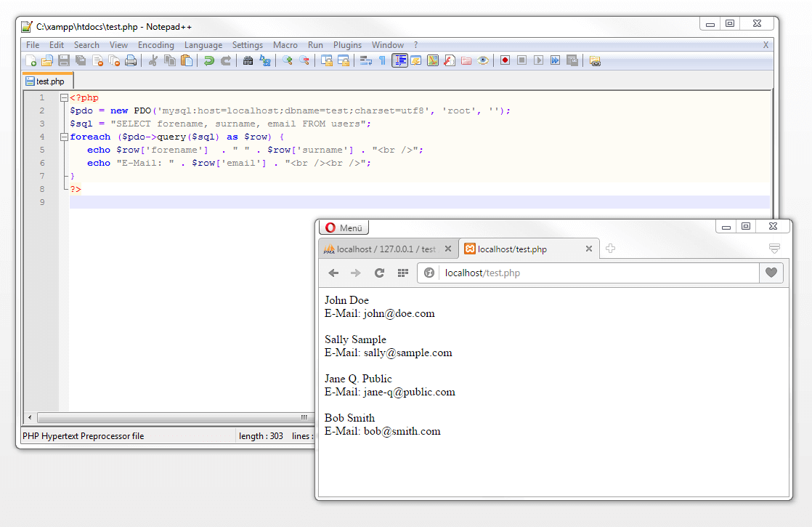Close the localhost/test.php browser tab
The height and width of the screenshot is (527, 812).
(x=589, y=249)
